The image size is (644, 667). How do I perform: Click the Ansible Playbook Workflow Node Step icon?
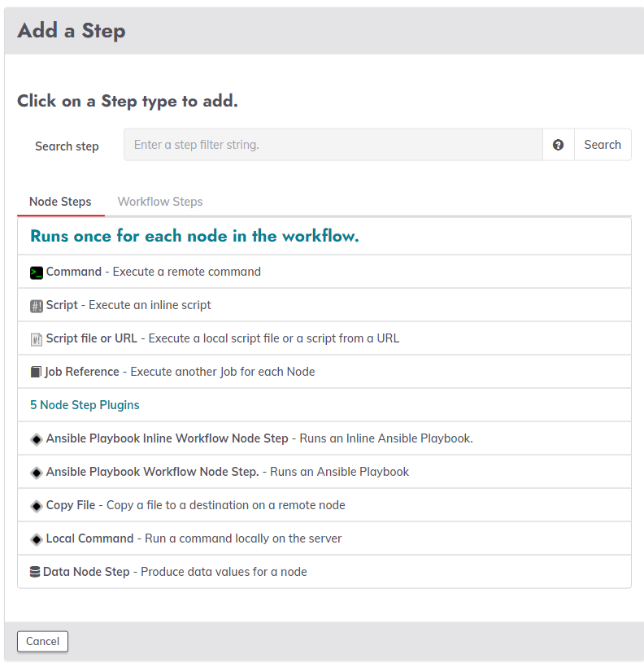(37, 473)
